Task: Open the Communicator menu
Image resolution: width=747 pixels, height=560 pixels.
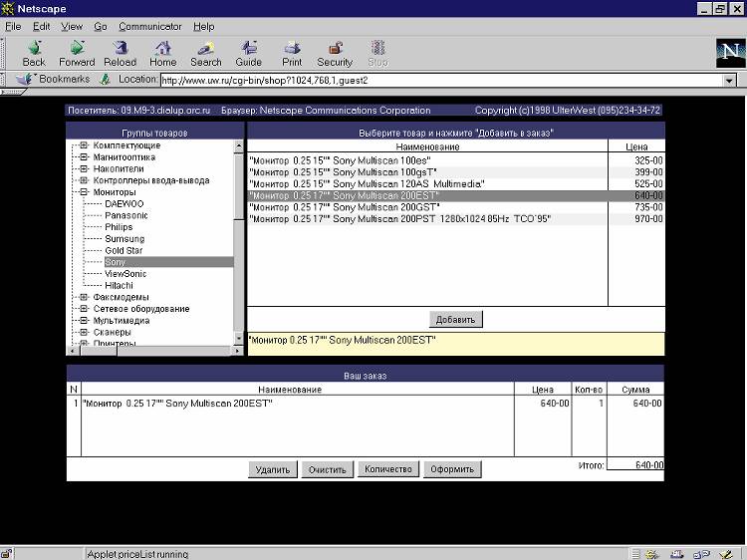Action: coord(150,26)
